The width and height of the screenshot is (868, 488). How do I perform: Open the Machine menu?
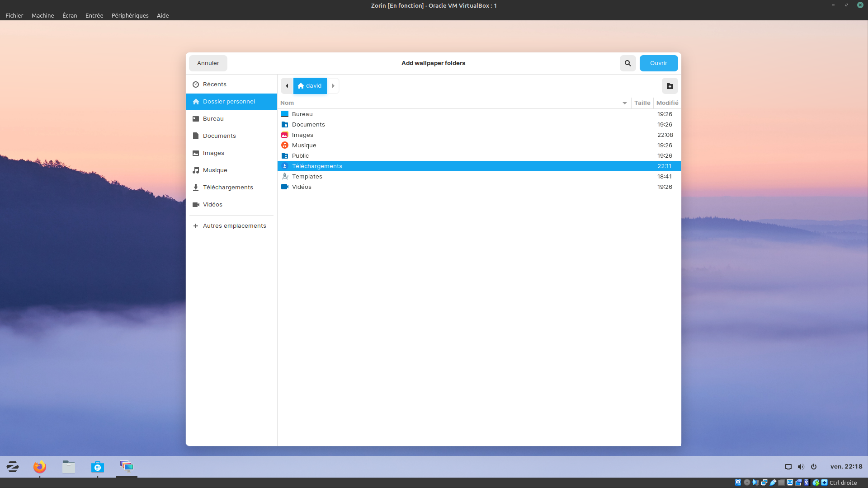coord(42,15)
